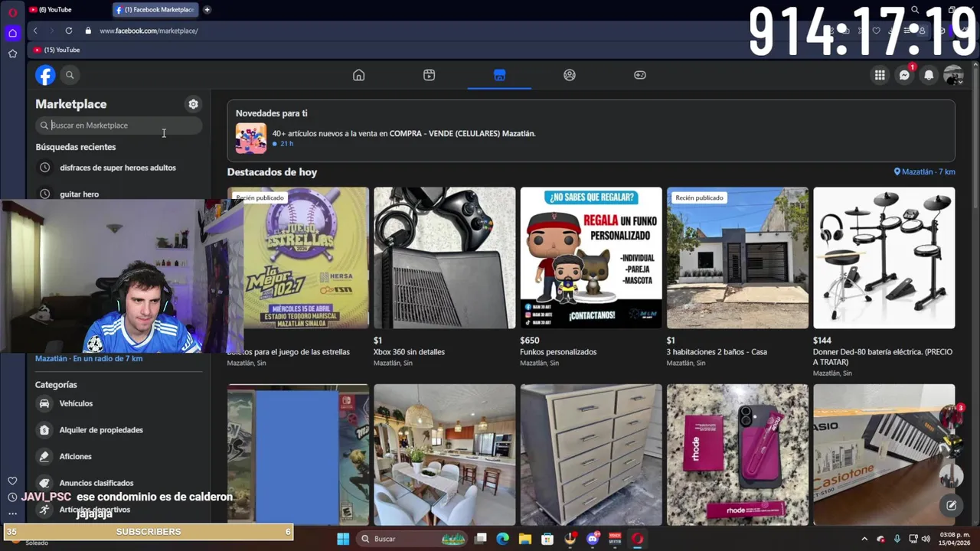Viewport: 980px width, 551px height.
Task: Go to Facebook Home tab icon
Action: 358,75
